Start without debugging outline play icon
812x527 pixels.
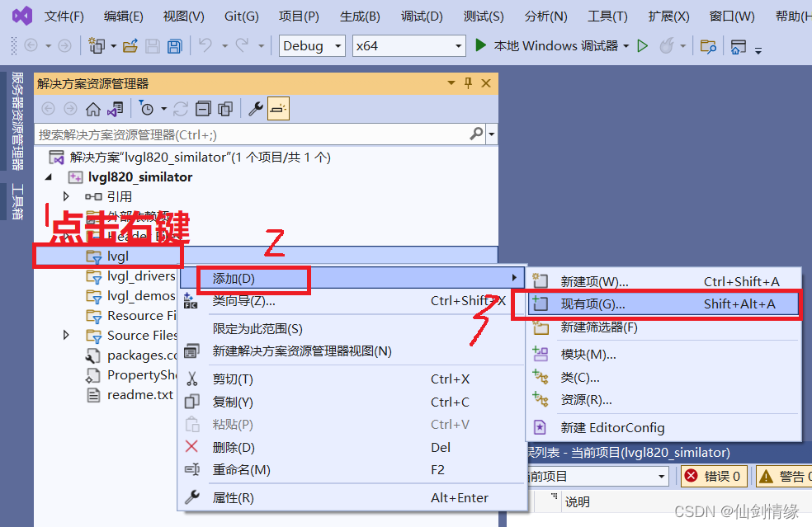[x=643, y=46]
